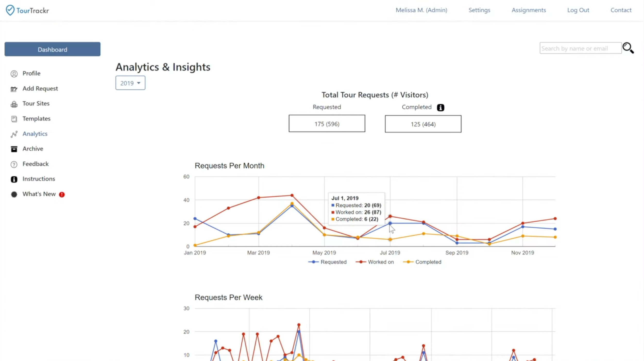Viewport: 644px width, 361px height.
Task: Click the Add Request calendar icon
Action: (14, 89)
